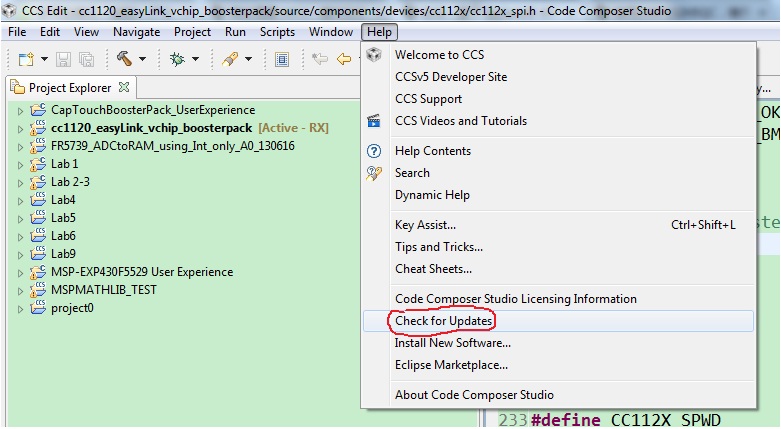This screenshot has width=781, height=429.
Task: Open the File menu
Action: (x=17, y=32)
